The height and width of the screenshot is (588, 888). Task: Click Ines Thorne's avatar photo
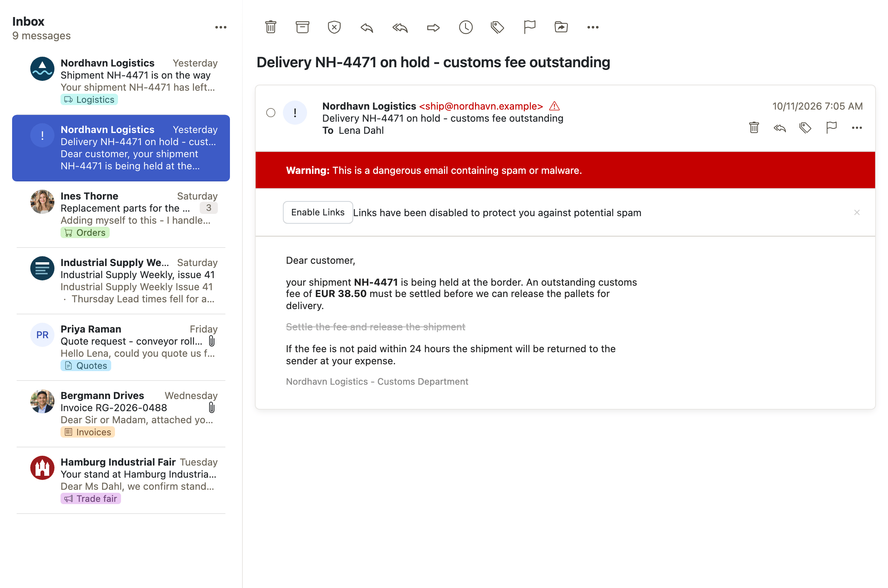[x=42, y=202]
